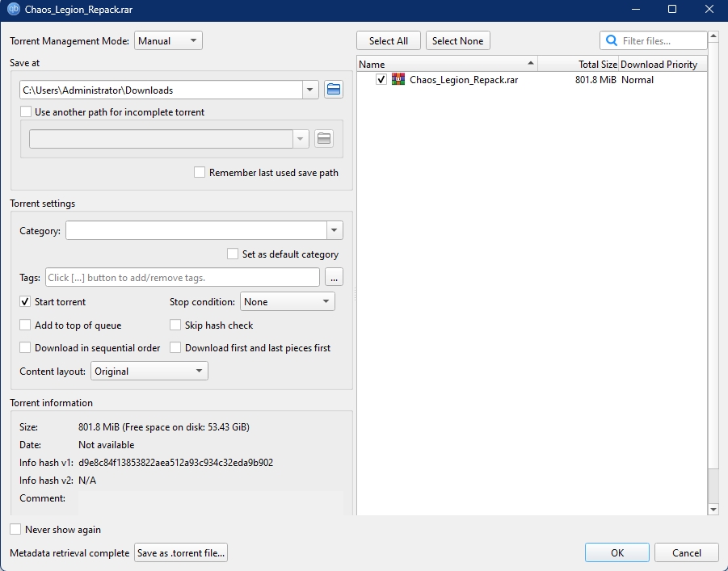The width and height of the screenshot is (728, 571).
Task: Click the file list scrollbar up arrow
Action: tap(713, 36)
